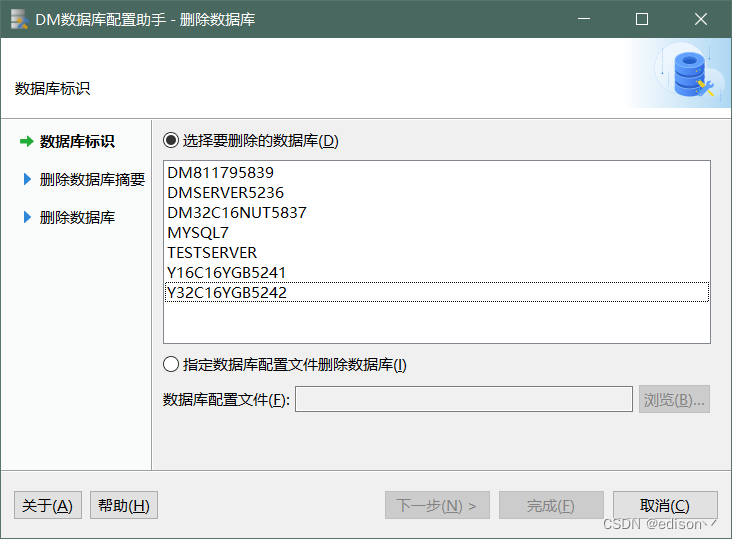
Task: Cancel the wizard with 取消(C) button
Action: [x=665, y=505]
